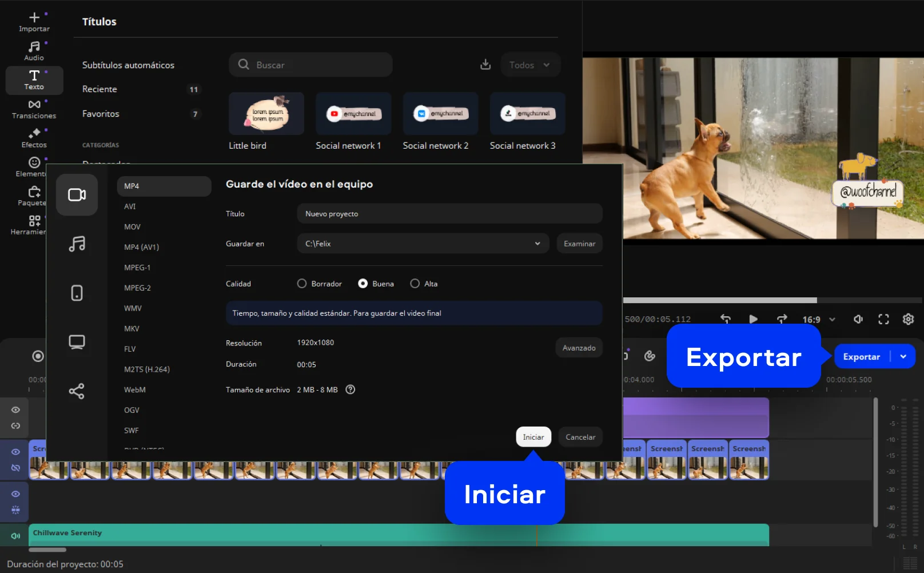Select Alta quality option

415,284
